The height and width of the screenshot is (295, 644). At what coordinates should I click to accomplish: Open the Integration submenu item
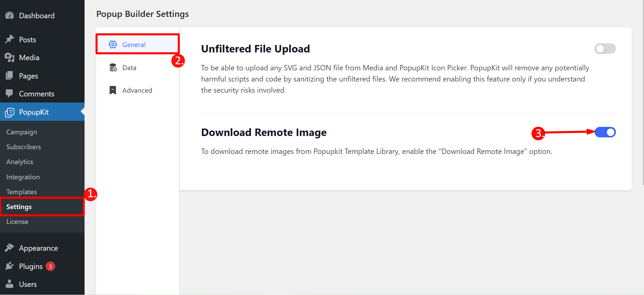[23, 177]
